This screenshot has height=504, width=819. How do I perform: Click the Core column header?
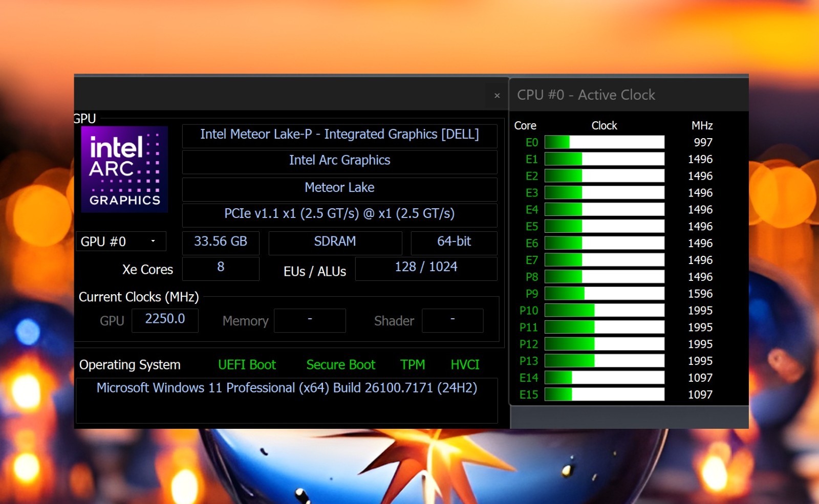[525, 125]
